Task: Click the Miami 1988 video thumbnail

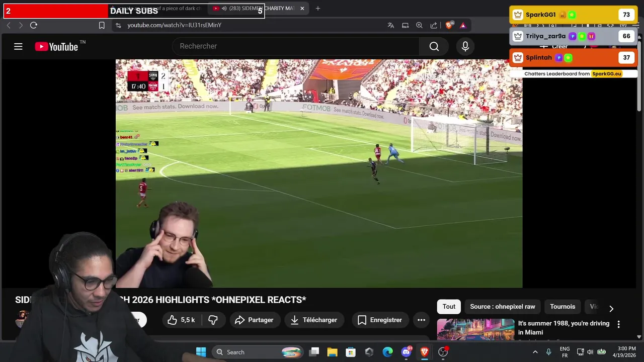Action: point(475,329)
